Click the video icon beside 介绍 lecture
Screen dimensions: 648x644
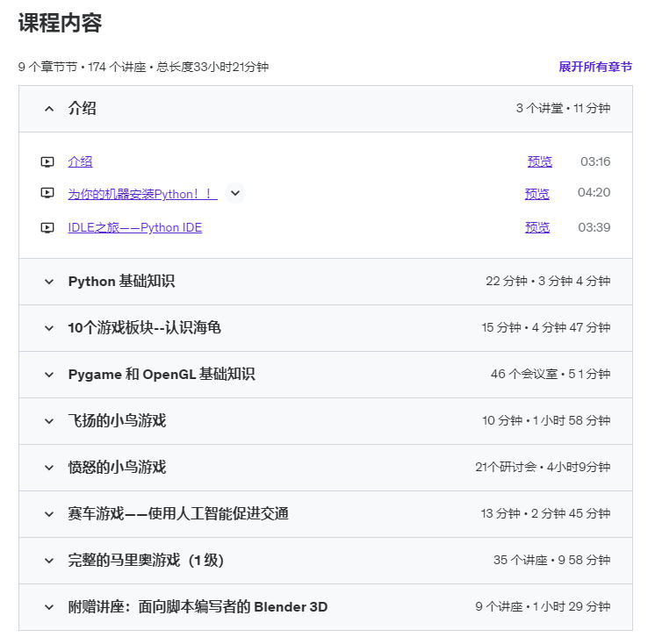point(47,161)
